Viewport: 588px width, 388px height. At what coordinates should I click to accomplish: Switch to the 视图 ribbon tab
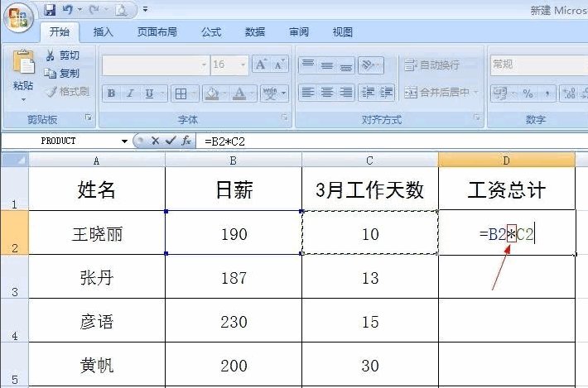tap(342, 31)
